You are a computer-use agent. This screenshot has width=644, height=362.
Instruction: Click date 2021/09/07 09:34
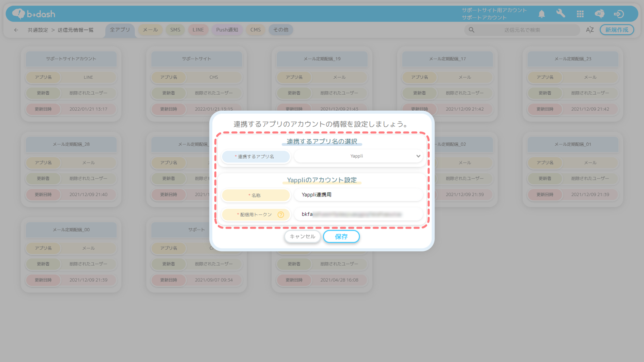tap(214, 280)
